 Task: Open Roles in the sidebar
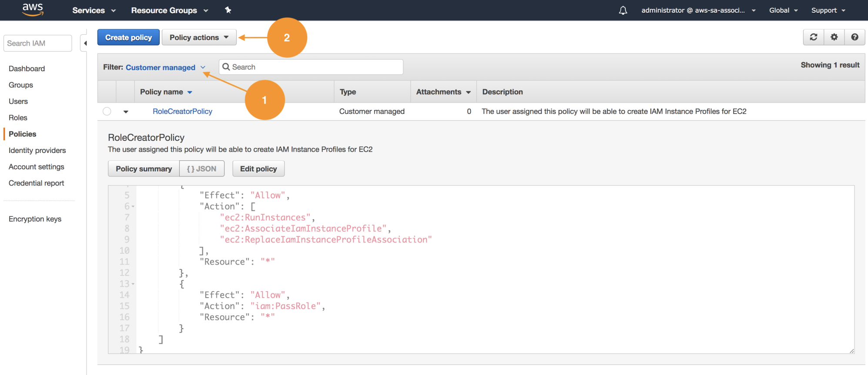(18, 118)
